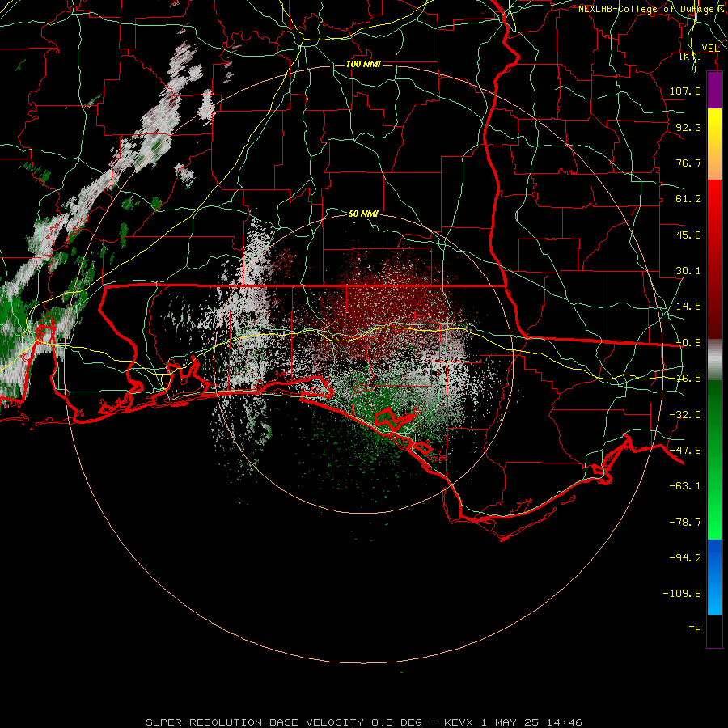The height and width of the screenshot is (728, 728).
Task: Click the purple segment of the velocity color bar
Action: coord(714,91)
